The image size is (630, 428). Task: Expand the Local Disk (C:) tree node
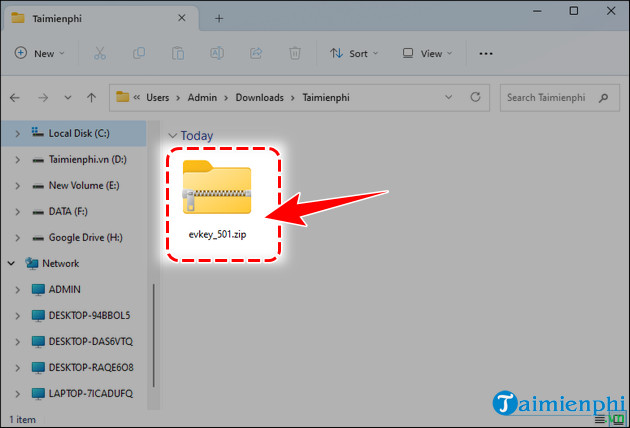16,133
